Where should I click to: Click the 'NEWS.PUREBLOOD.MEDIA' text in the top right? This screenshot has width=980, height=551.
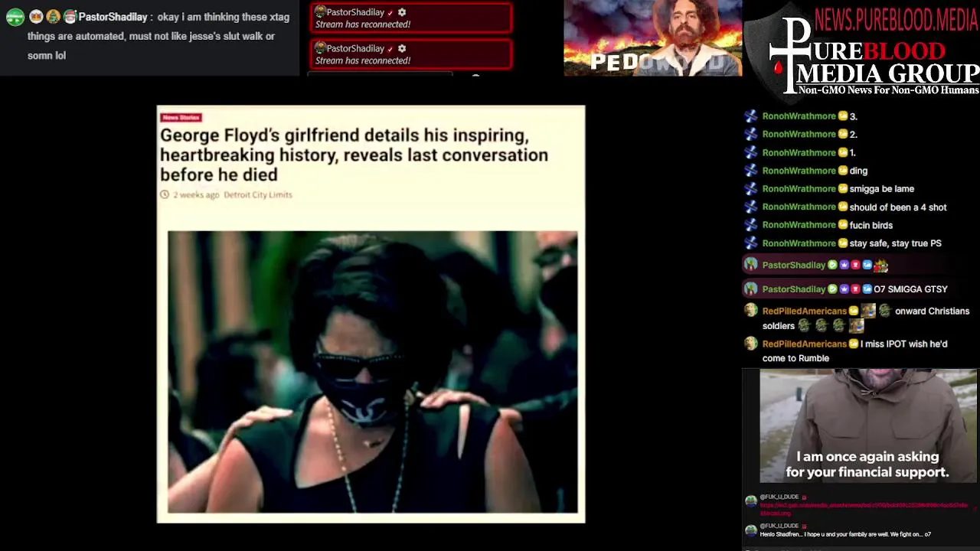pos(897,19)
